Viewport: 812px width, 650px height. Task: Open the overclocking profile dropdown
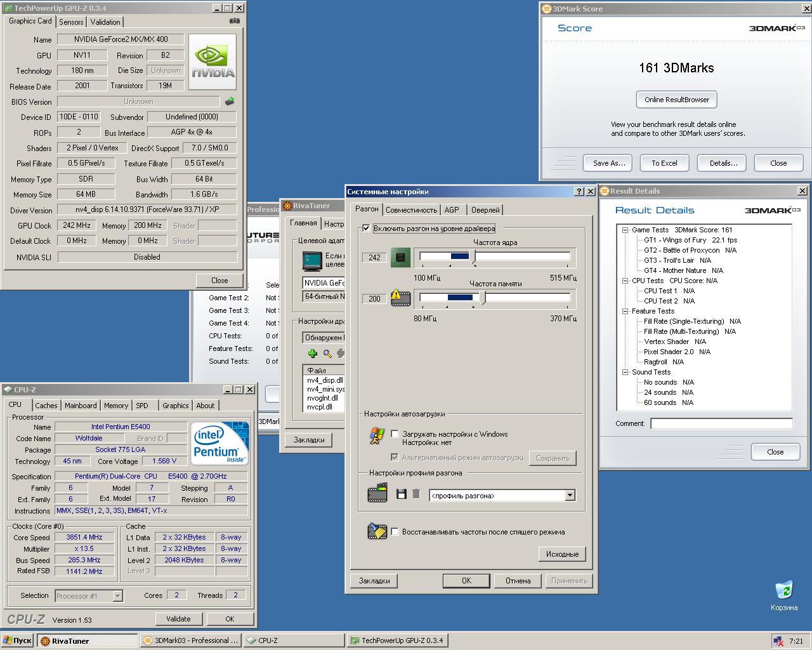point(570,495)
